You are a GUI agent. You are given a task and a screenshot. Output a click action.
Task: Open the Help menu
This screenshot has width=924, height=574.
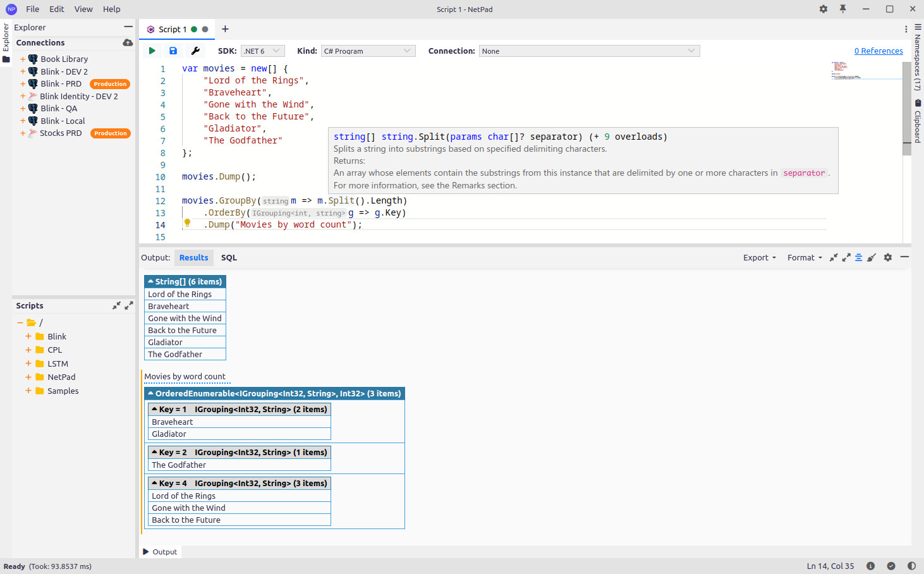[x=112, y=9]
